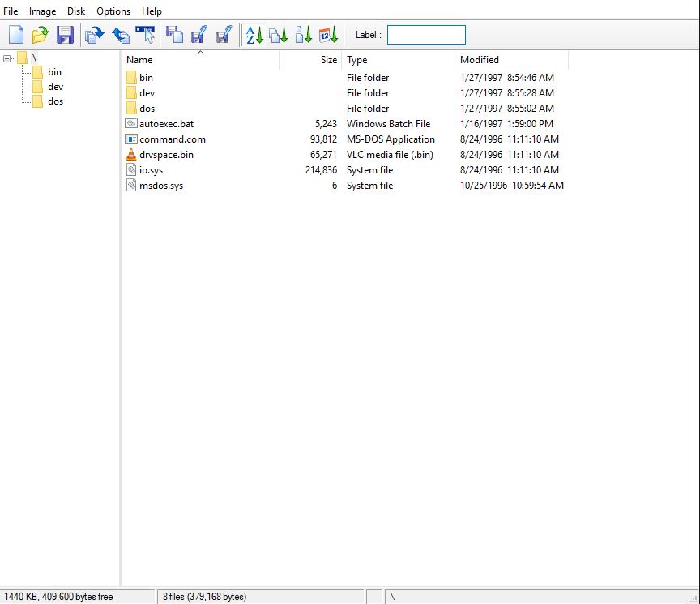Open the File menu

click(x=11, y=11)
